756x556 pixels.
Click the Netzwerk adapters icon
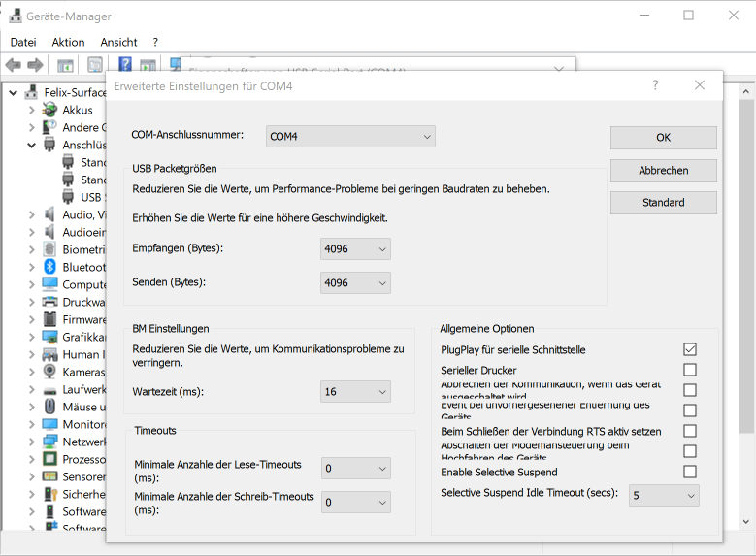click(x=49, y=442)
